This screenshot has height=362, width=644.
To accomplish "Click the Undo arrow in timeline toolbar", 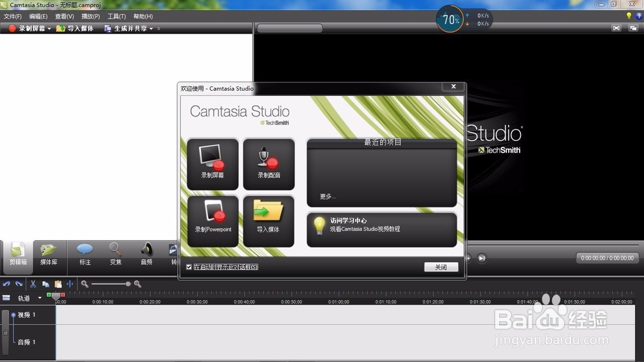I will click(x=6, y=284).
